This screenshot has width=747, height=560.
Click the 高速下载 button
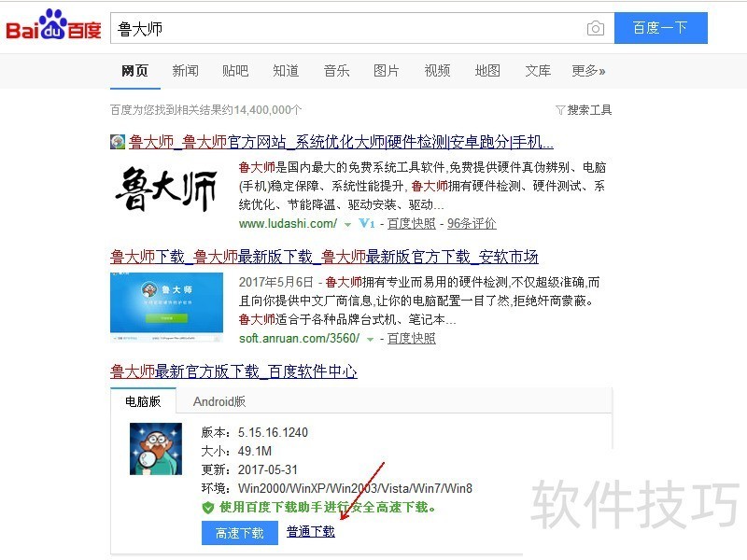(x=240, y=533)
